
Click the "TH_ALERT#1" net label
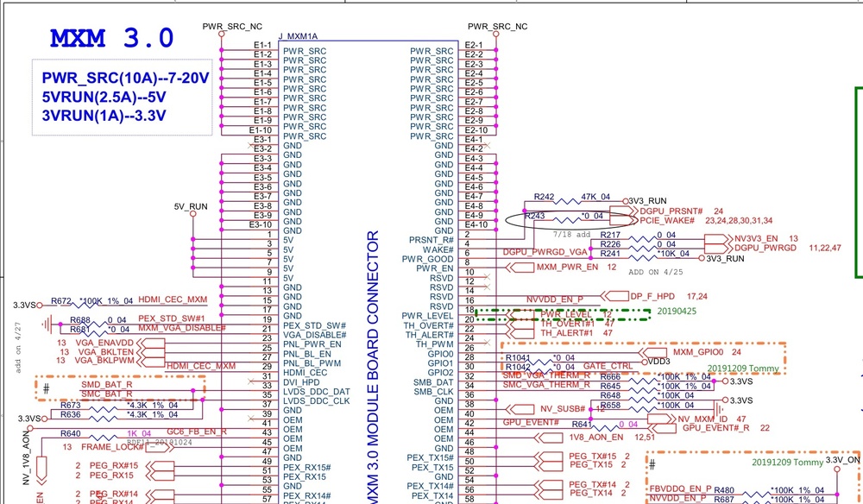tap(567, 333)
